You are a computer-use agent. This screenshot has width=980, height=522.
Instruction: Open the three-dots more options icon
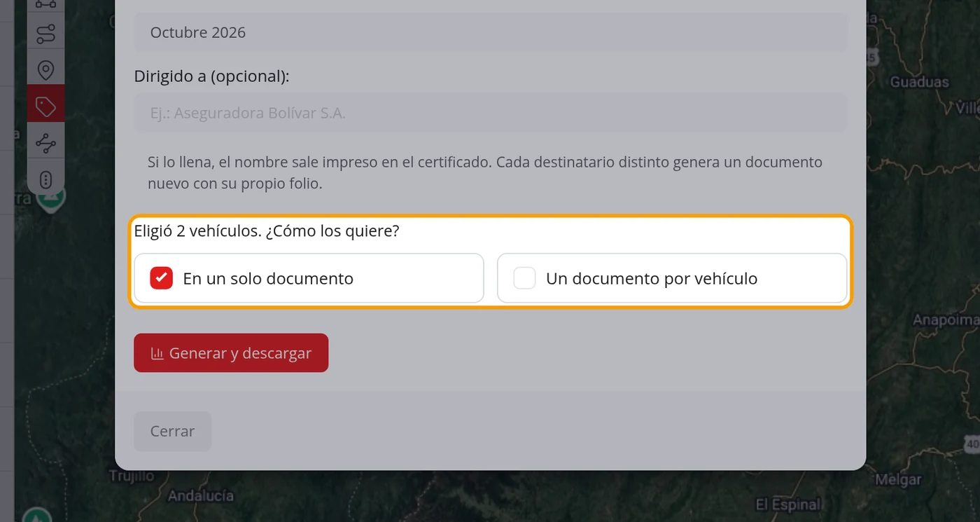46,180
